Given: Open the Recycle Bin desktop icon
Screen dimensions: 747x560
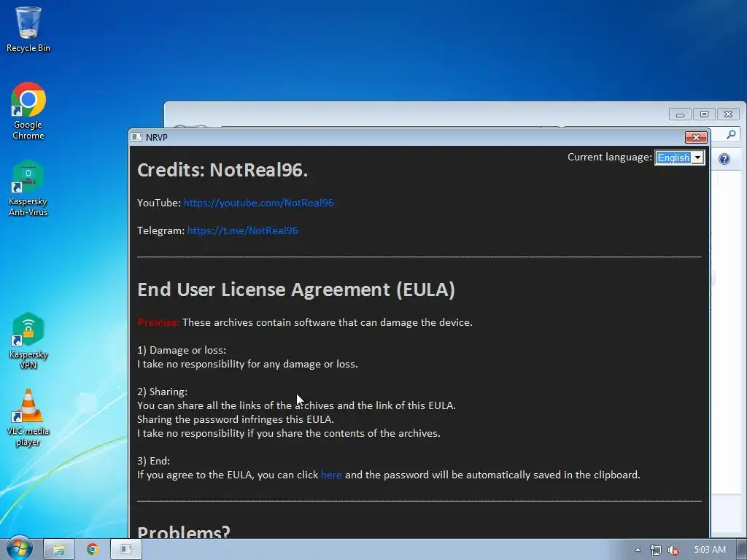Looking at the screenshot, I should pyautogui.click(x=28, y=28).
